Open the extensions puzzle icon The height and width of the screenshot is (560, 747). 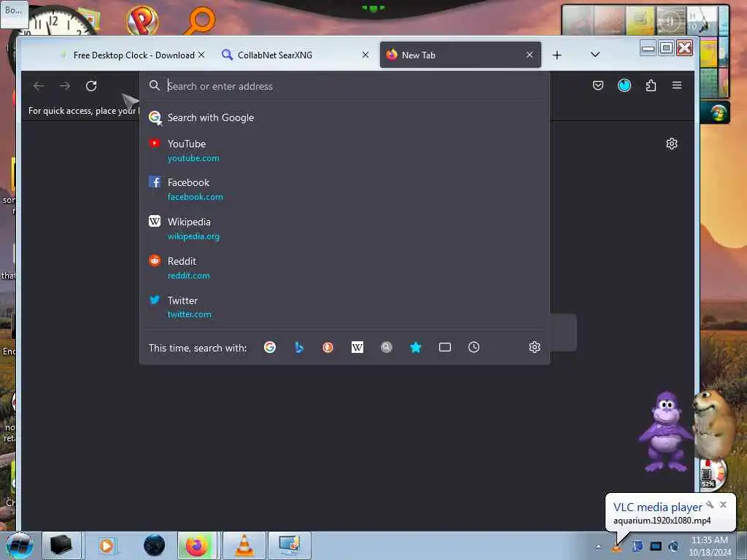(x=651, y=85)
